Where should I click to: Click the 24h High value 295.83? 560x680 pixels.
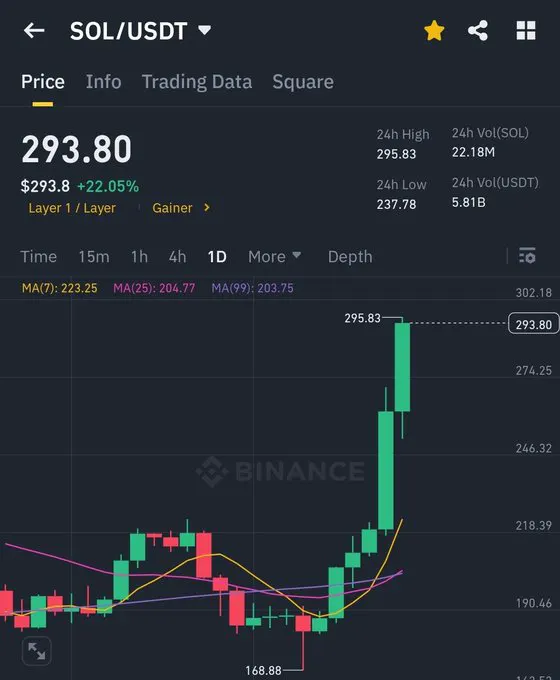(396, 154)
